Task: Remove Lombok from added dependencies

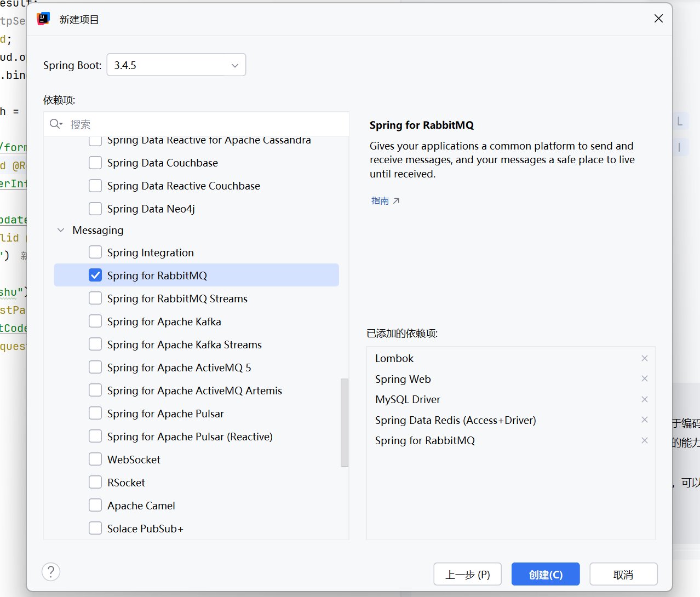Action: pos(645,358)
